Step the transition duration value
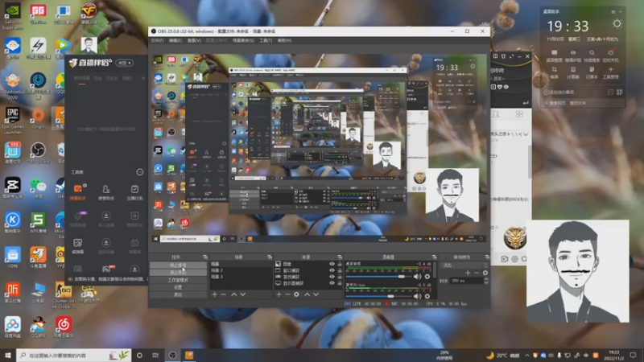Screen dimensions: 644x362 click(486, 281)
